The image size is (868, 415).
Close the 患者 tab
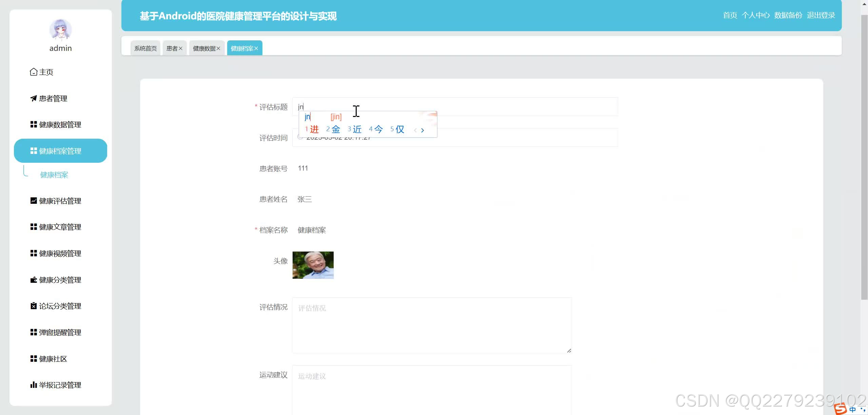[x=181, y=48]
